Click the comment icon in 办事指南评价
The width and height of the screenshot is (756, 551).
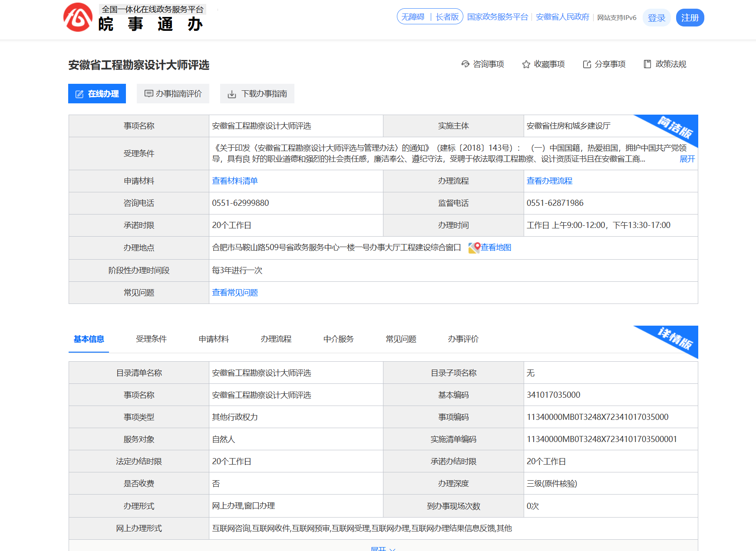pyautogui.click(x=149, y=94)
